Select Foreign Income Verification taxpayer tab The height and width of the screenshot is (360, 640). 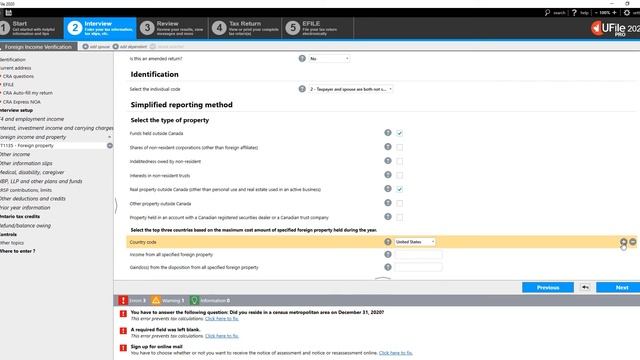(x=38, y=47)
